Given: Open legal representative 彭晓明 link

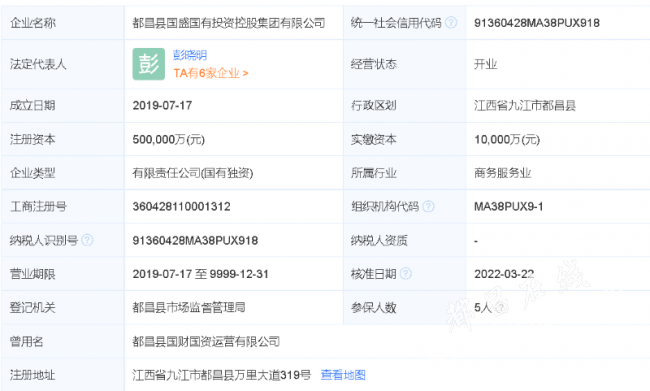Looking at the screenshot, I should (190, 55).
